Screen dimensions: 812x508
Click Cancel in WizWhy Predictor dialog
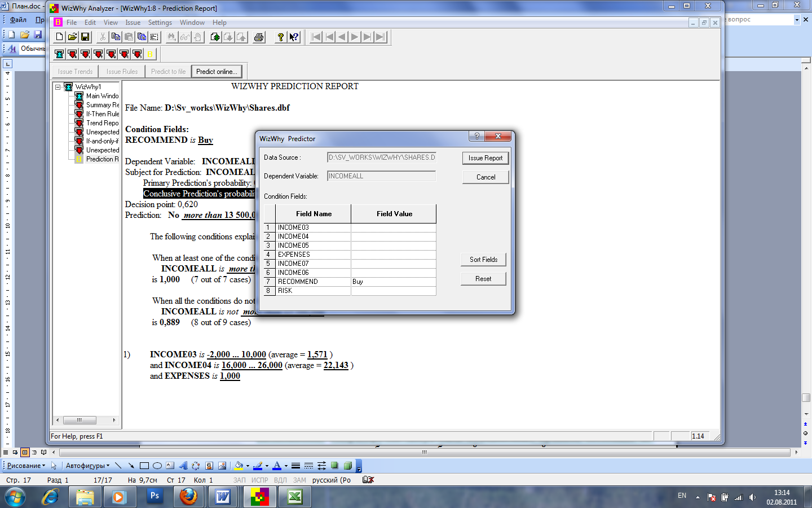486,177
